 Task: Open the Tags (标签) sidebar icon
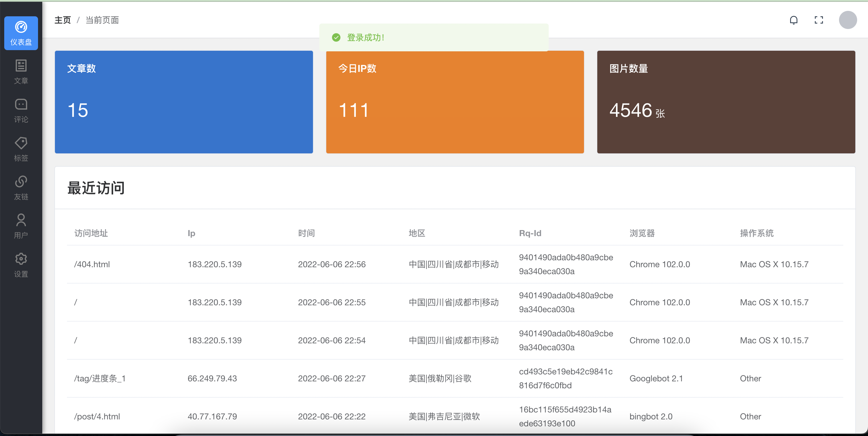21,149
